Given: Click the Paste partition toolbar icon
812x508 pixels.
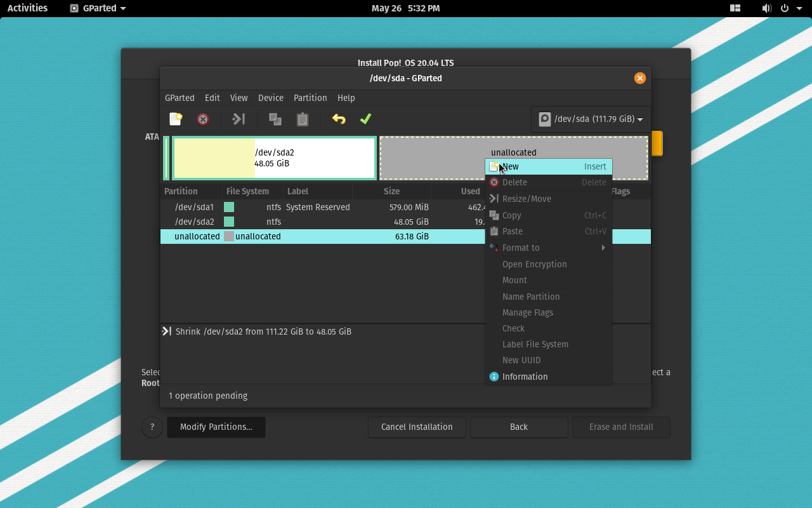Looking at the screenshot, I should click(x=303, y=119).
